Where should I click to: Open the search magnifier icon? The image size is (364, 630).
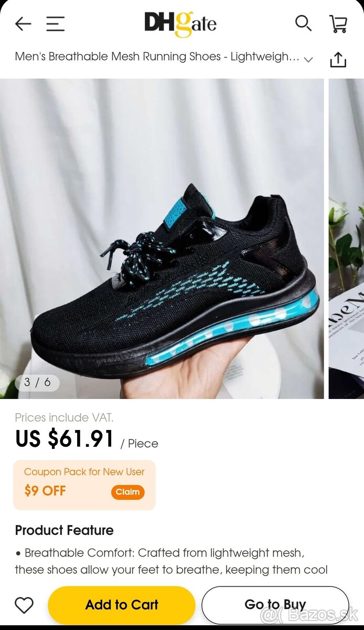point(303,23)
